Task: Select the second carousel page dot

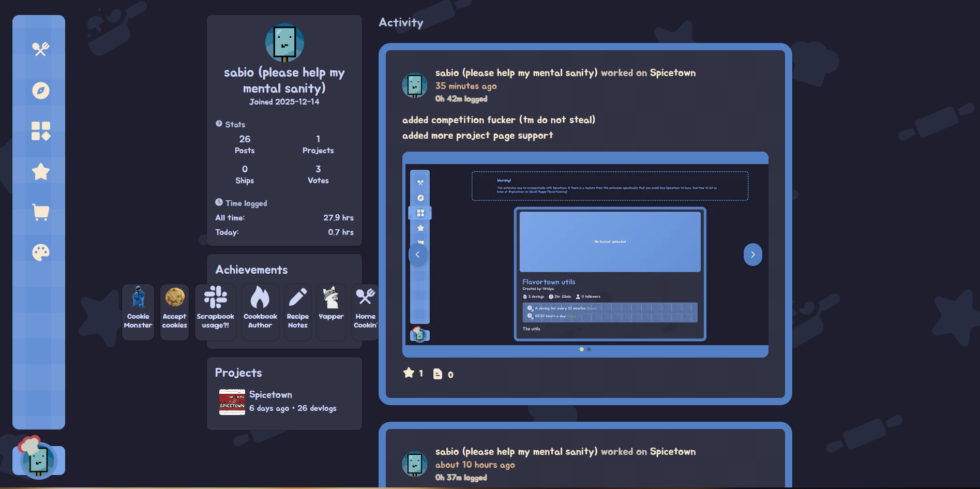Action: tap(589, 349)
